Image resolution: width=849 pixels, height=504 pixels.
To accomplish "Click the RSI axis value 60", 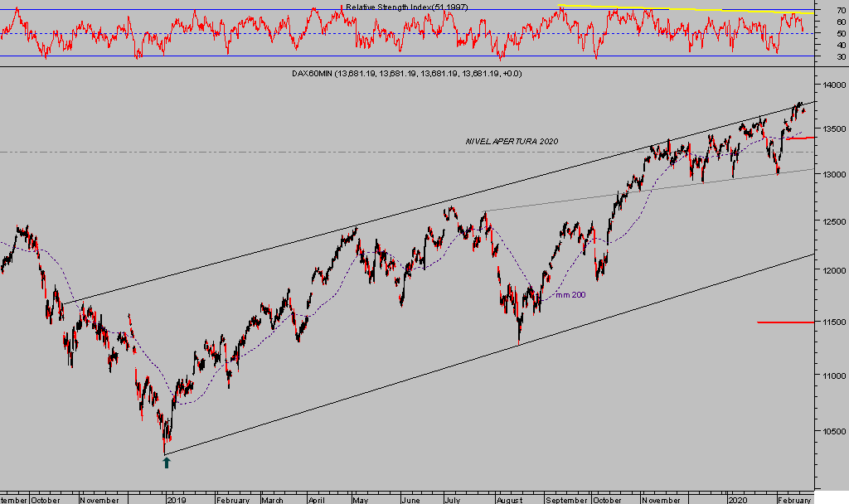I will (841, 22).
